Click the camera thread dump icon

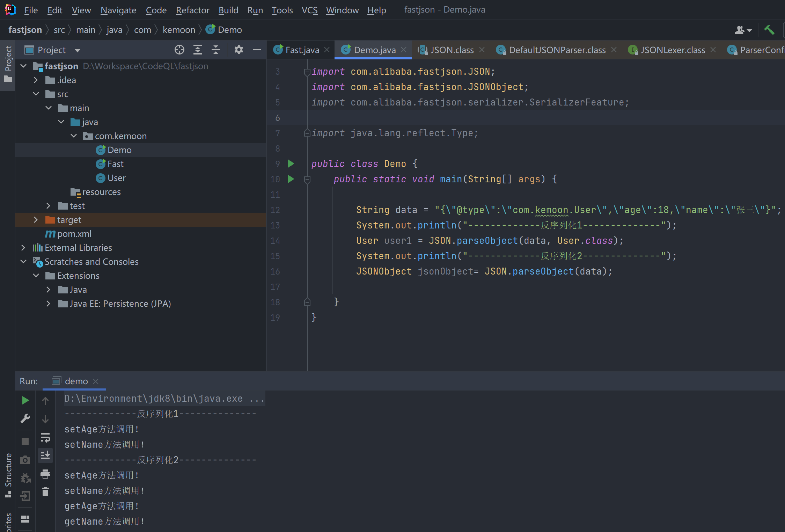click(x=25, y=460)
